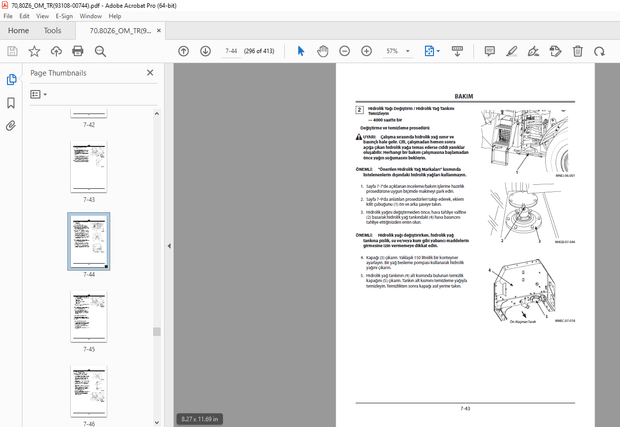Viewport: 620px width, 427px height.
Task: Click the thumbnails panel scroll handle
Action: tap(157, 331)
